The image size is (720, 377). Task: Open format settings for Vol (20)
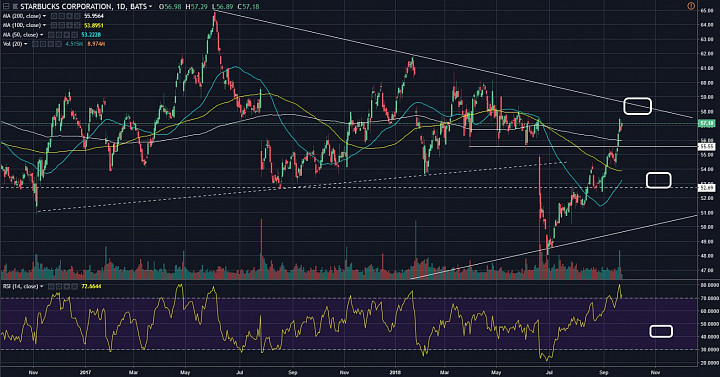[42, 44]
